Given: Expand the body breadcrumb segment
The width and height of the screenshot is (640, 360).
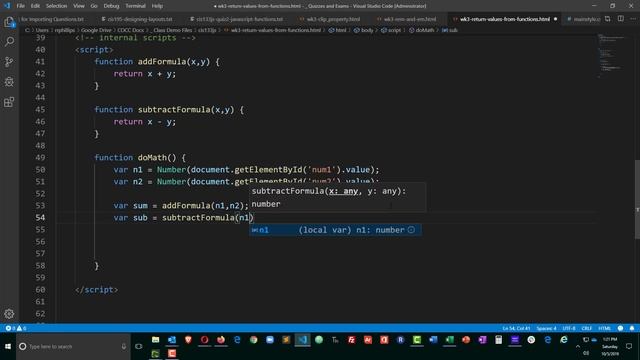Looking at the screenshot, I should tap(364, 30).
